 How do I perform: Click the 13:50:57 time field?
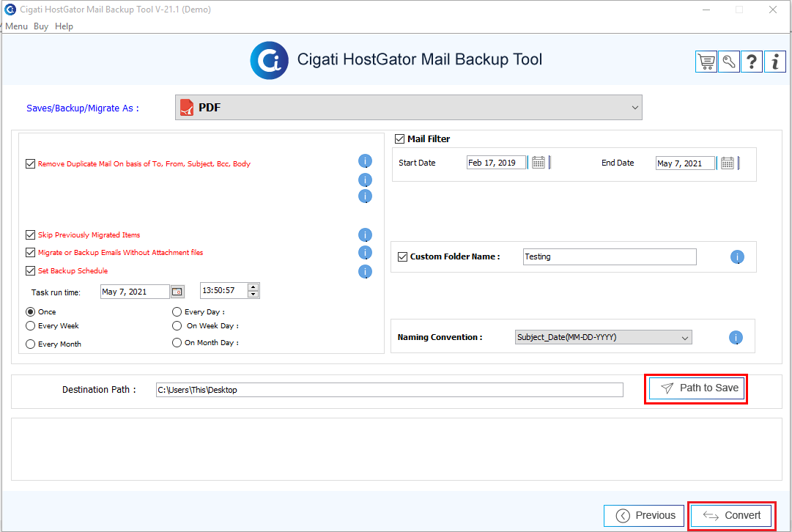[223, 290]
